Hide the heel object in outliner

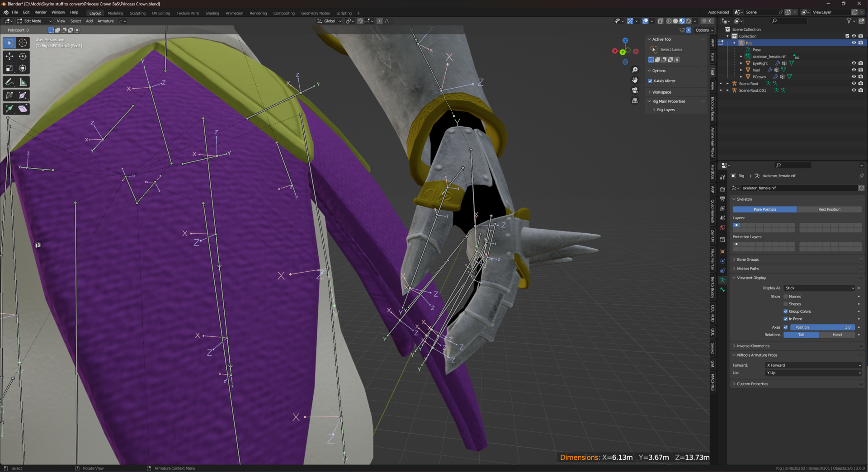click(x=854, y=70)
